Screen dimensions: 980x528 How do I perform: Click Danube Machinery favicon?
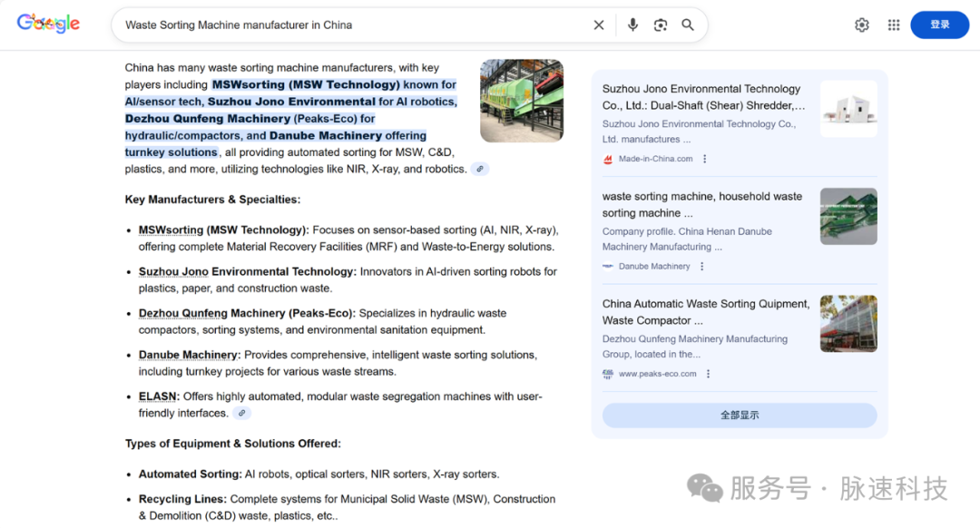click(x=607, y=266)
